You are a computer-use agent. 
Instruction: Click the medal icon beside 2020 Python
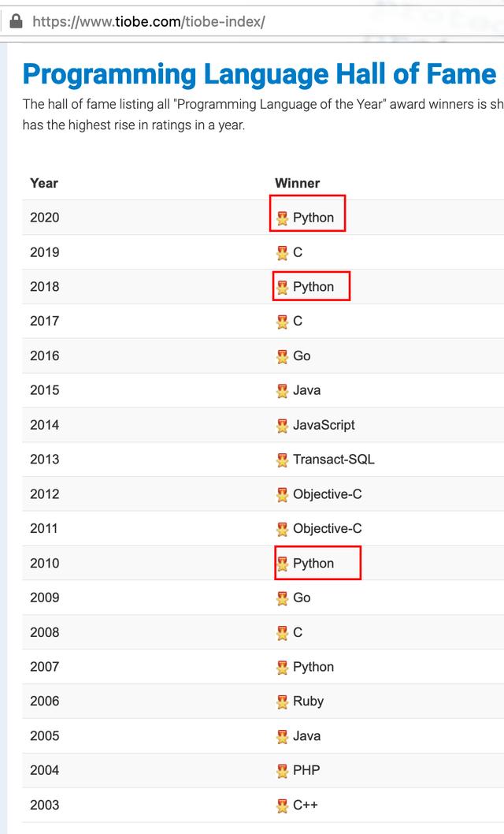(282, 218)
